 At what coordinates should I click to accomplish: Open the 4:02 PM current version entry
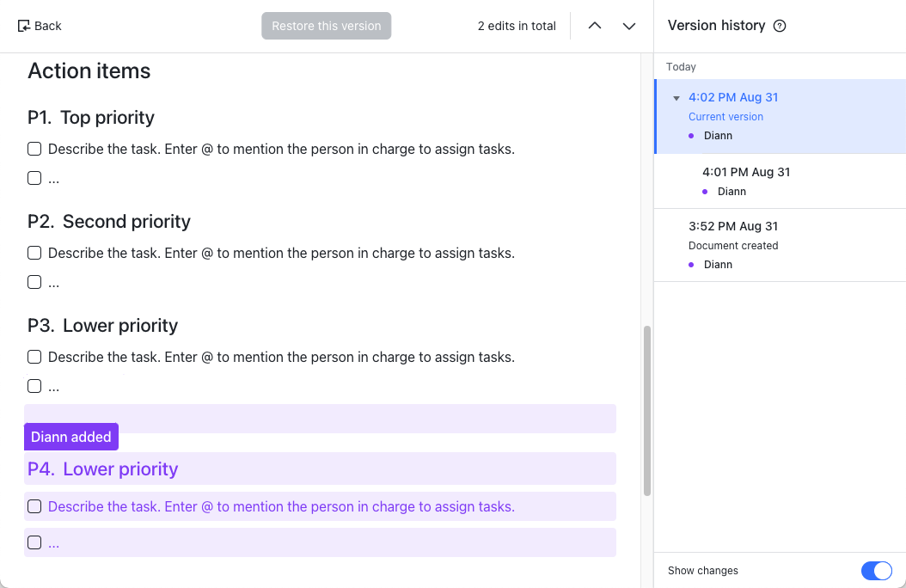click(x=733, y=98)
